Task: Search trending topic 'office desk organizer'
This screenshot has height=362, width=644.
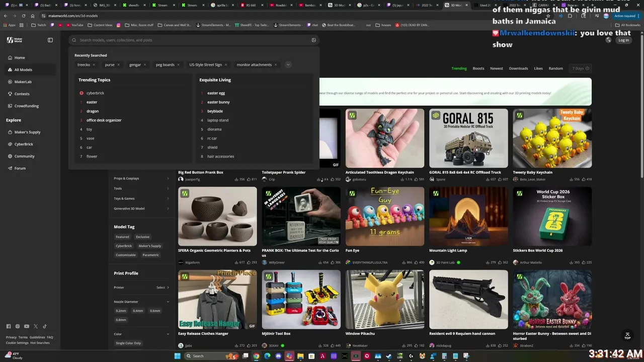Action: [104, 120]
